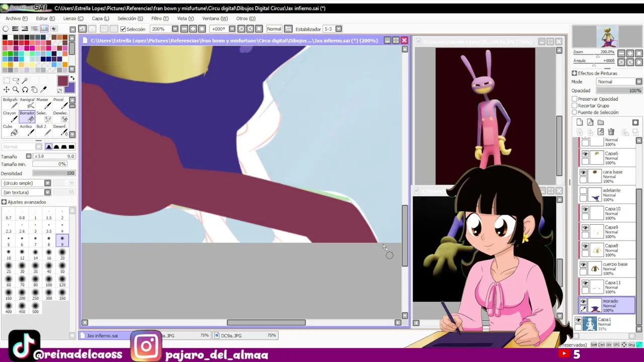Open the Filtro menu
This screenshot has height=362, width=644.
[x=159, y=19]
